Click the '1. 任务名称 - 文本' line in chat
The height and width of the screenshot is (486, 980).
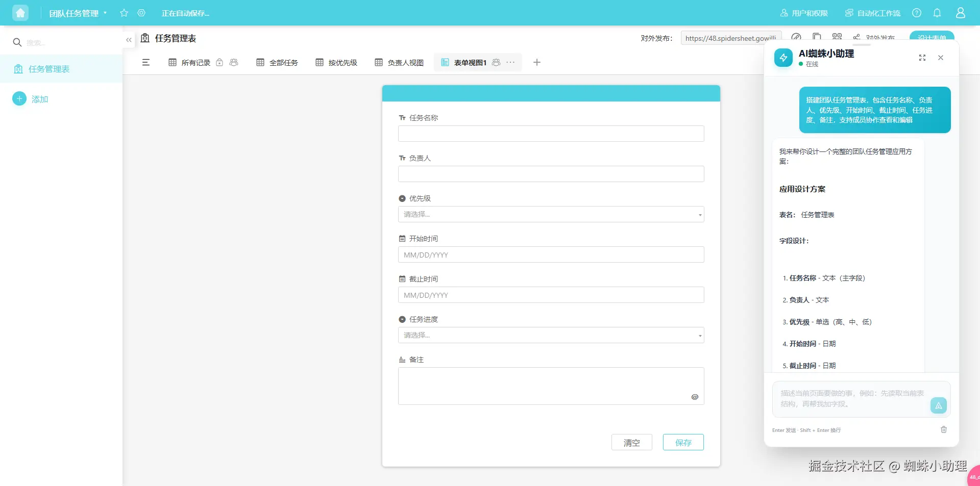(x=824, y=278)
